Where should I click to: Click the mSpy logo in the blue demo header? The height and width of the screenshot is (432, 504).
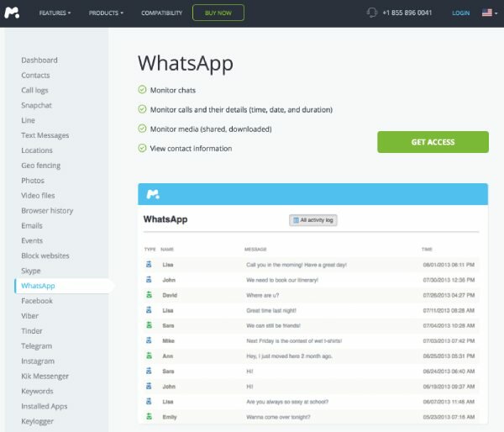coord(153,194)
